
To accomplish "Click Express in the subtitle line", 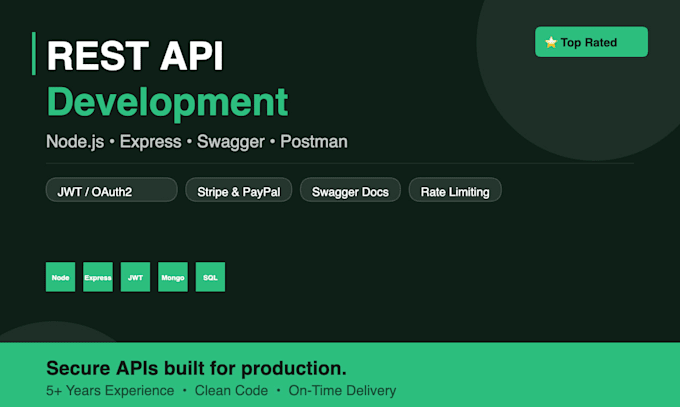I will click(150, 142).
